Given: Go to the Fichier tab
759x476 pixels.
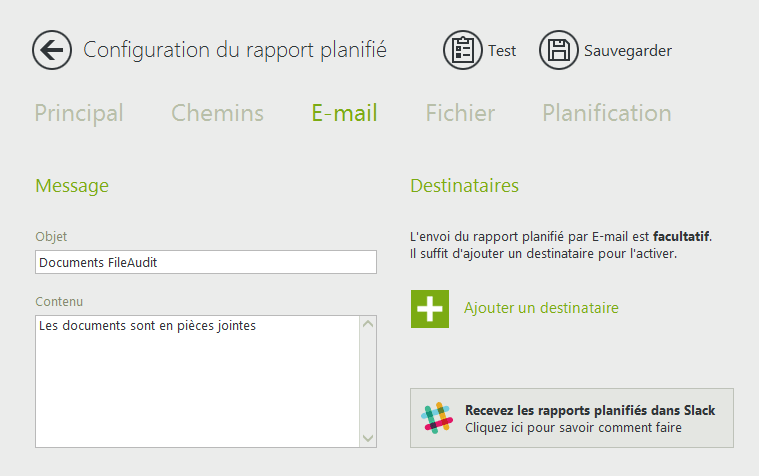Looking at the screenshot, I should [x=460, y=113].
